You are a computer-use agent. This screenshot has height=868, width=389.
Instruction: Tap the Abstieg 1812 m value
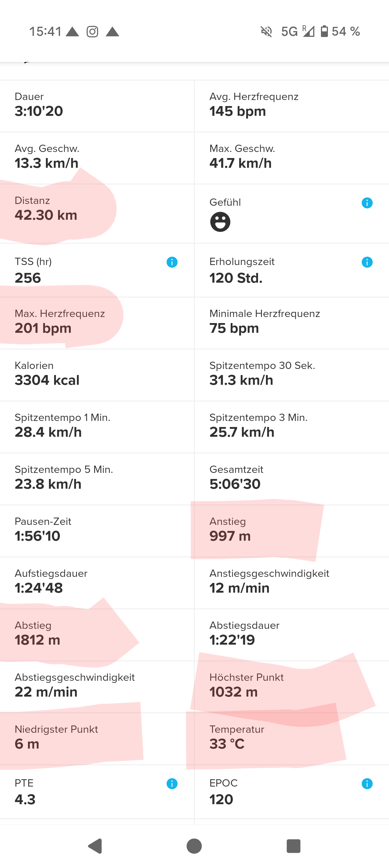point(37,639)
